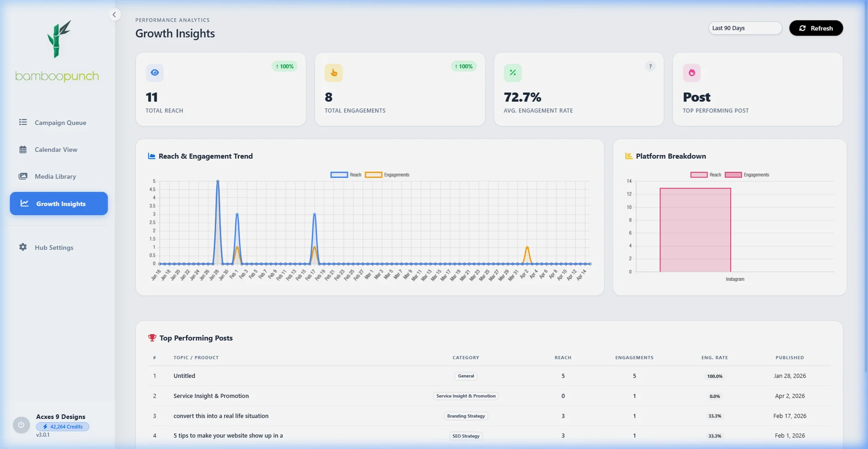Click the Total Engagements pointer icon
868x449 pixels.
[334, 73]
